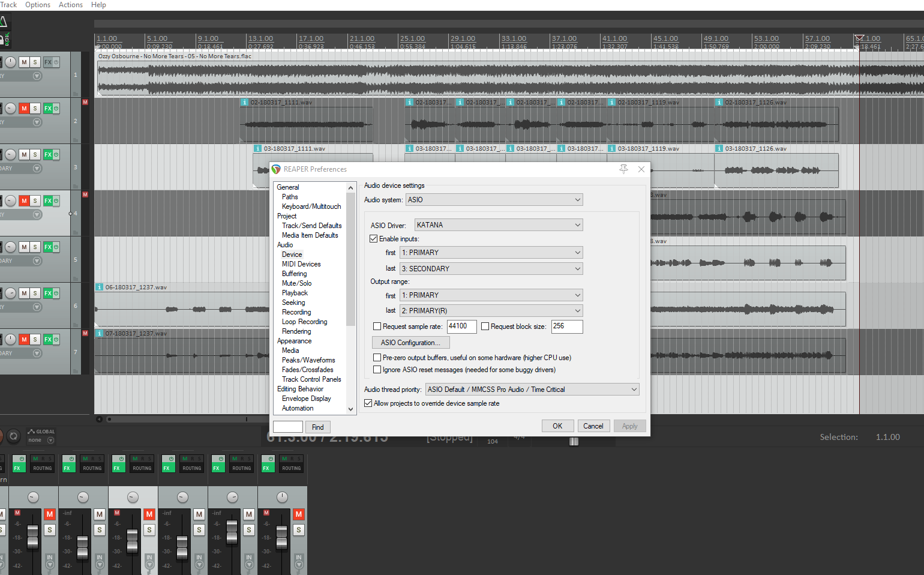Uncheck Allow projects to override sample rate
Viewport: 924px width, 575px height.
368,403
